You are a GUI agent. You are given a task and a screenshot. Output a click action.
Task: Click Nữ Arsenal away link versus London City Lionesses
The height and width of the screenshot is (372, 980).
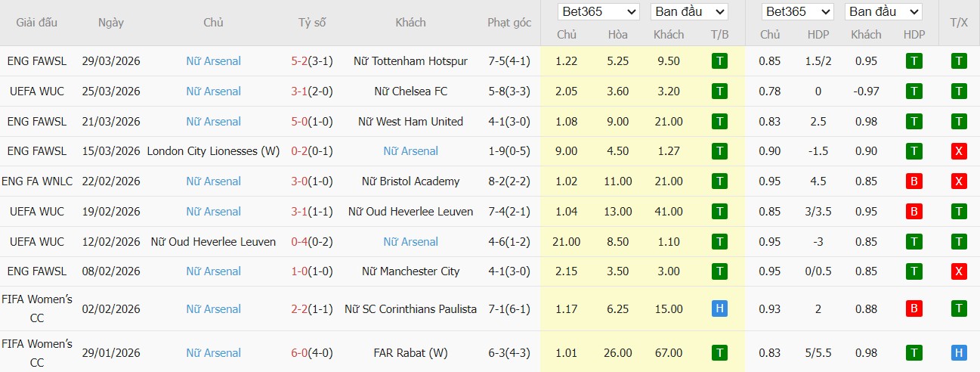pyautogui.click(x=410, y=151)
